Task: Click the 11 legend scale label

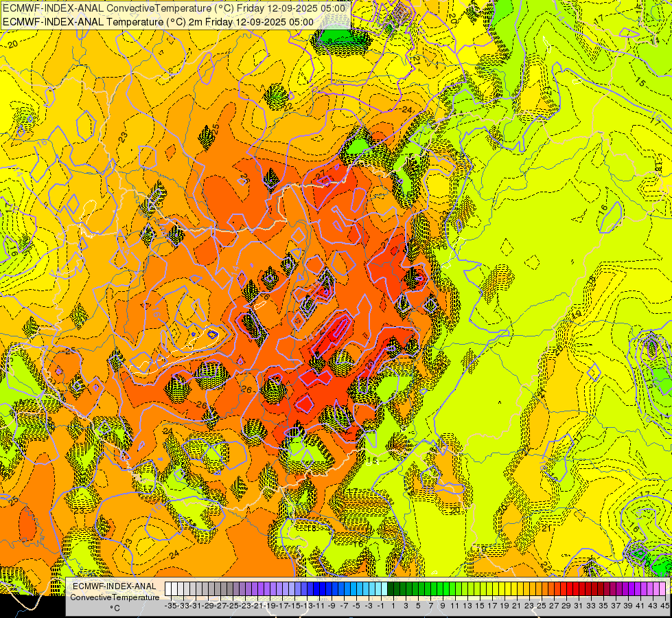Action: tap(454, 606)
